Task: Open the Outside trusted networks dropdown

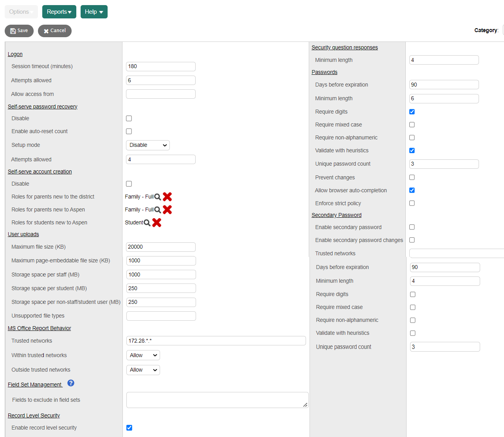Action: (143, 370)
